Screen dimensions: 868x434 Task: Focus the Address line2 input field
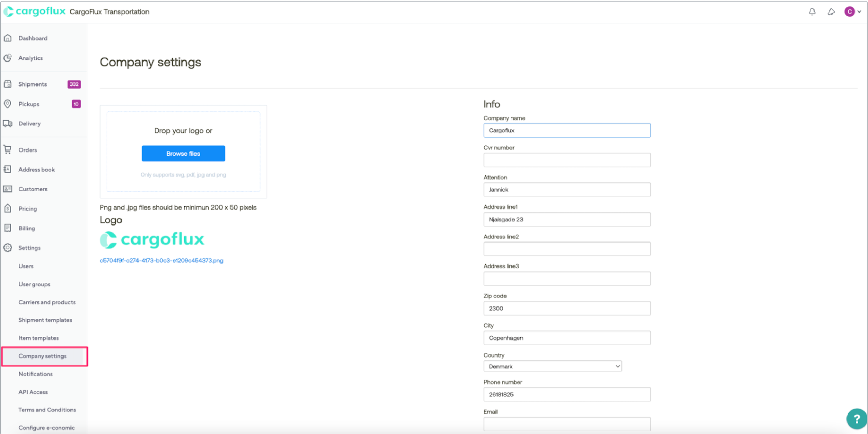[567, 249]
